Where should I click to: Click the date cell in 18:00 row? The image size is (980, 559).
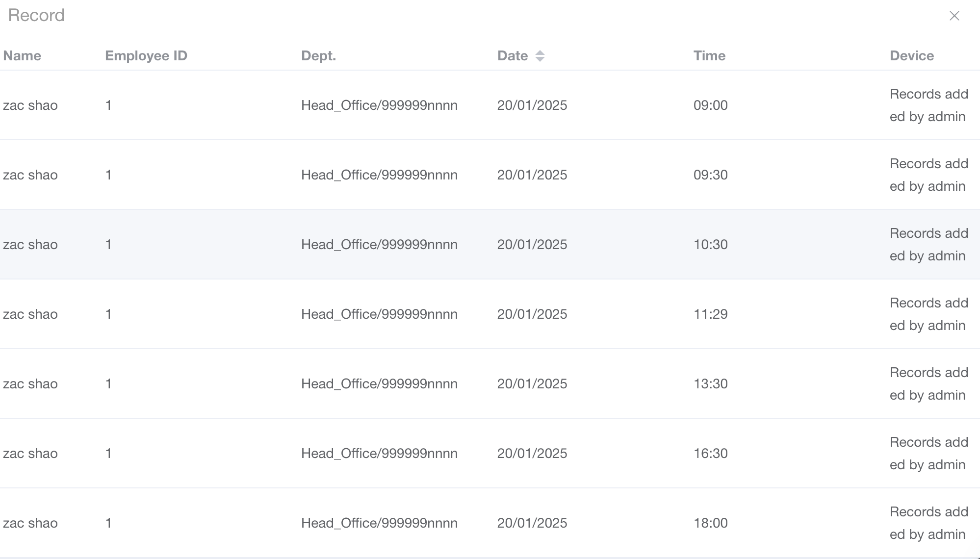pyautogui.click(x=532, y=523)
